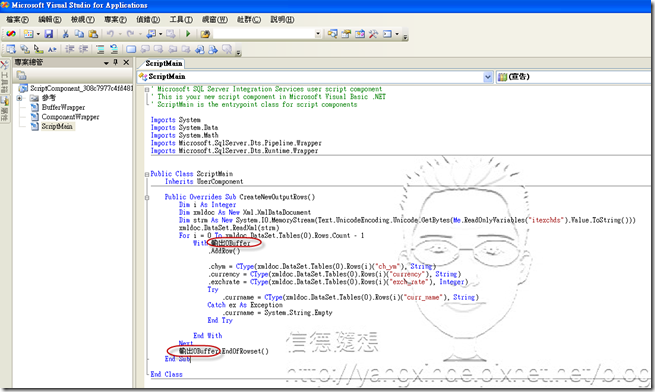
Task: Open the Command Window dropdown arrow
Action: click(397, 34)
